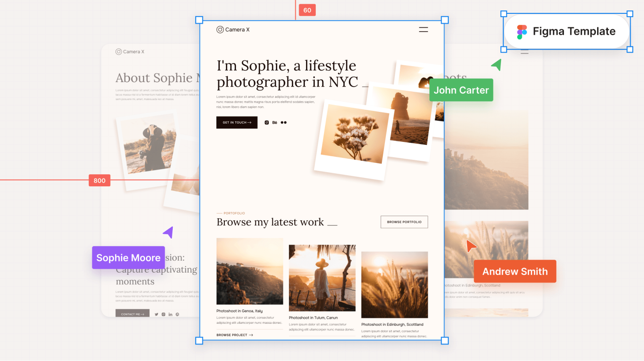Click the Camera X logo icon

[219, 30]
